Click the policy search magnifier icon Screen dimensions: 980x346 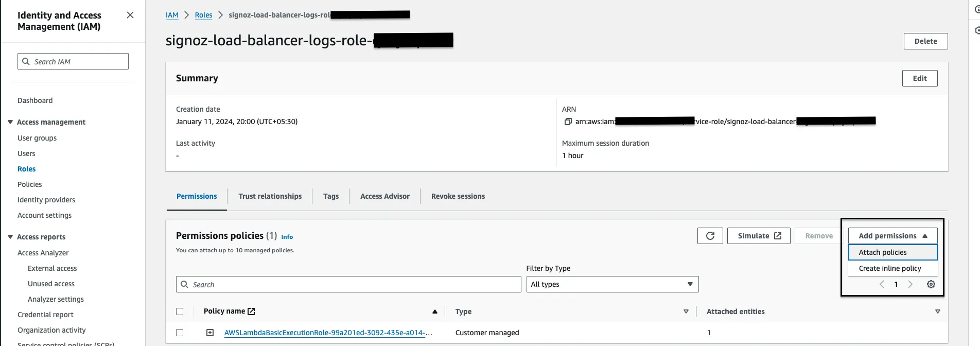pyautogui.click(x=184, y=284)
